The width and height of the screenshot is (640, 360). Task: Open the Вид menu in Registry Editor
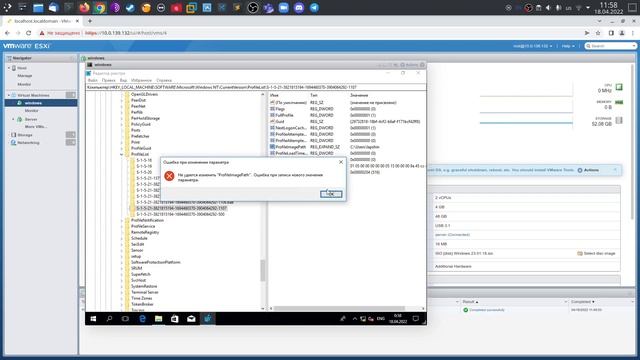123,80
